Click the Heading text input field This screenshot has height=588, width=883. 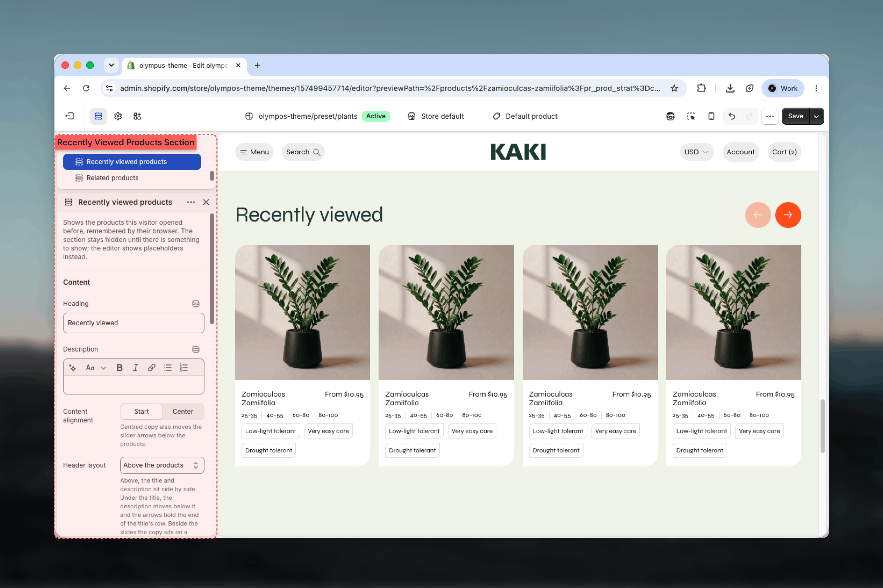134,323
